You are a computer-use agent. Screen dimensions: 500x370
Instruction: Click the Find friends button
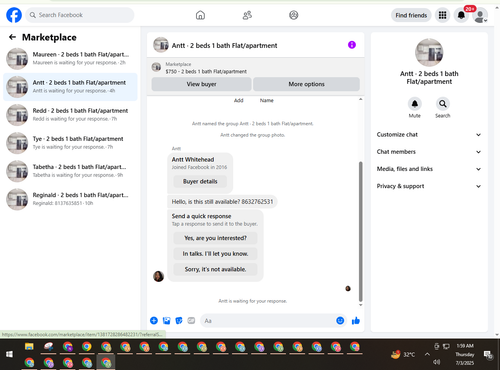coord(411,15)
